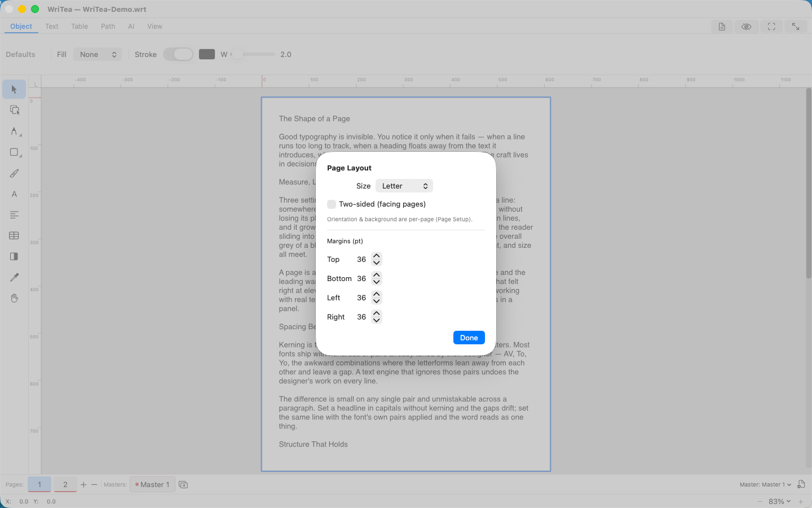Select the arrow selection tool
Image resolution: width=812 pixels, height=508 pixels.
click(x=14, y=89)
